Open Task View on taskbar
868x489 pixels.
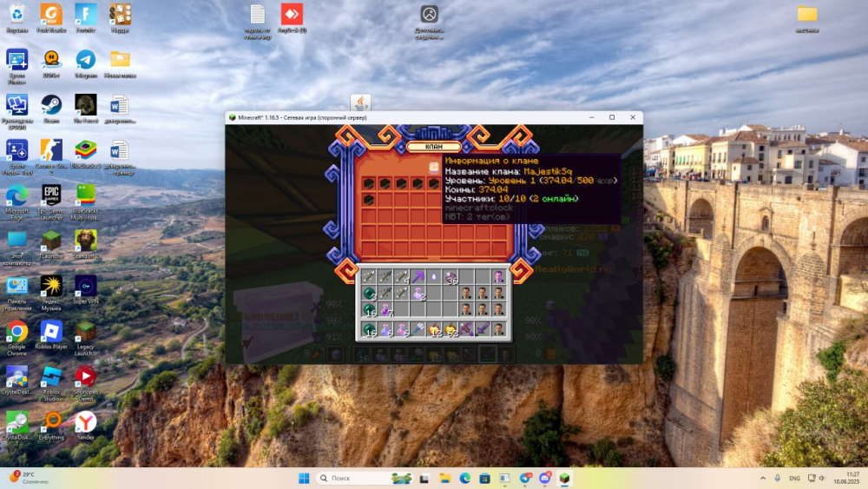pyautogui.click(x=424, y=478)
